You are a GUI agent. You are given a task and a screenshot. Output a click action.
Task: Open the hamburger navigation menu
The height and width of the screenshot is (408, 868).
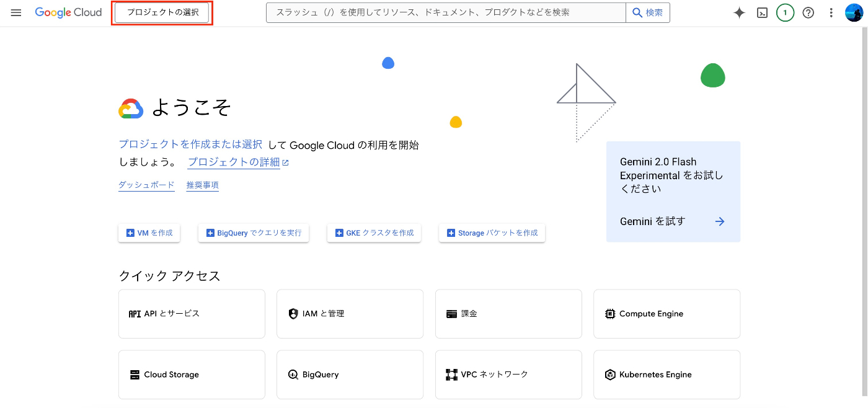pos(16,12)
